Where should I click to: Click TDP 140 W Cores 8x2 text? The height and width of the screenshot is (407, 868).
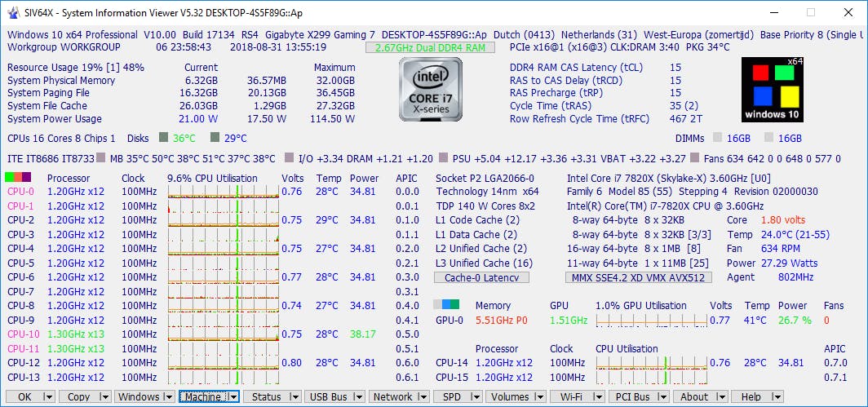click(x=485, y=206)
